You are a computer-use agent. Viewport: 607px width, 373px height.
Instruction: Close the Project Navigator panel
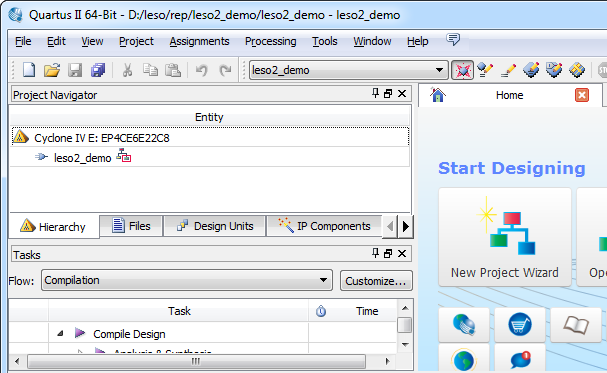pos(402,94)
